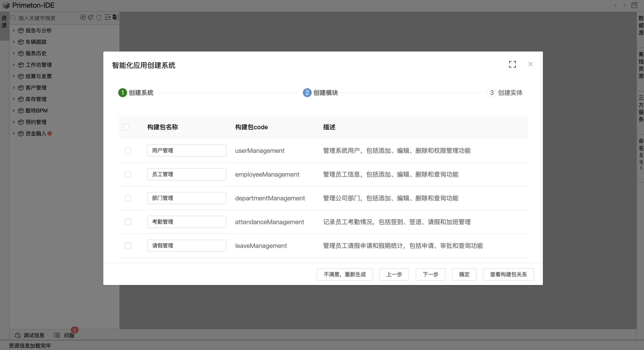The height and width of the screenshot is (350, 644).
Task: Click the refresh resources icon
Action: click(x=99, y=18)
